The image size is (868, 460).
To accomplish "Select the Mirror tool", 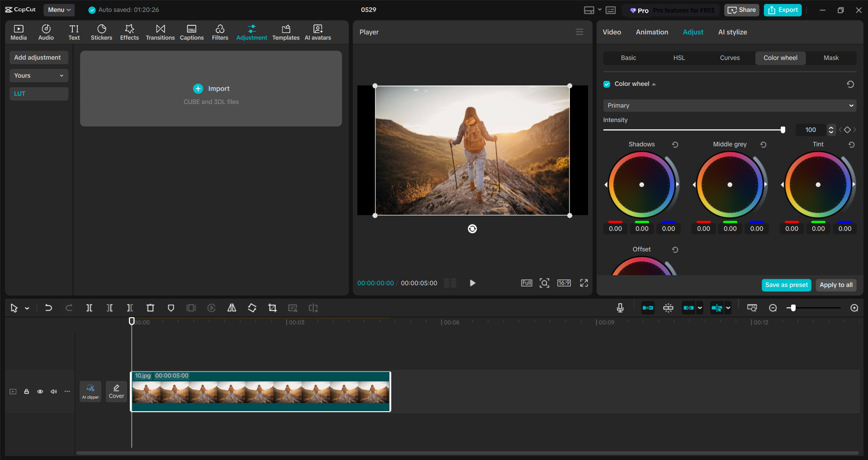I will tap(232, 308).
